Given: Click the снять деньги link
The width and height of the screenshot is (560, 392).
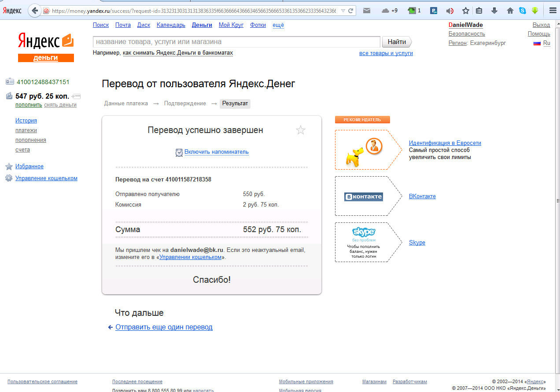Looking at the screenshot, I should (x=60, y=105).
